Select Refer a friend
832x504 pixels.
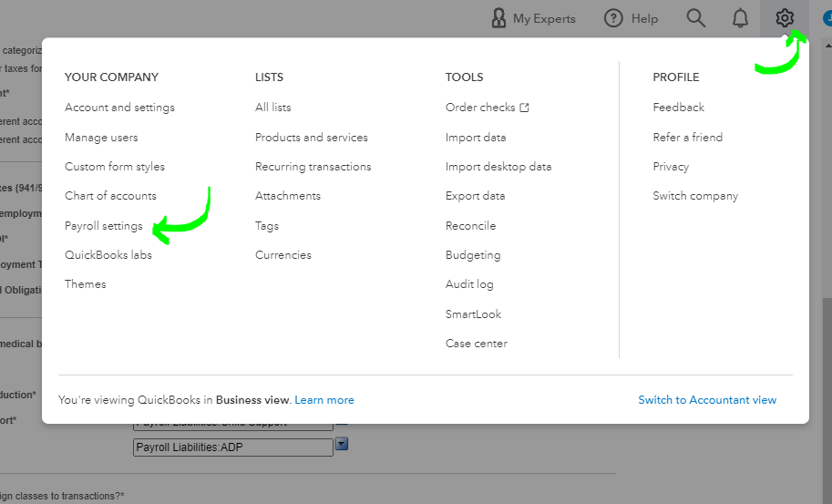(x=688, y=138)
